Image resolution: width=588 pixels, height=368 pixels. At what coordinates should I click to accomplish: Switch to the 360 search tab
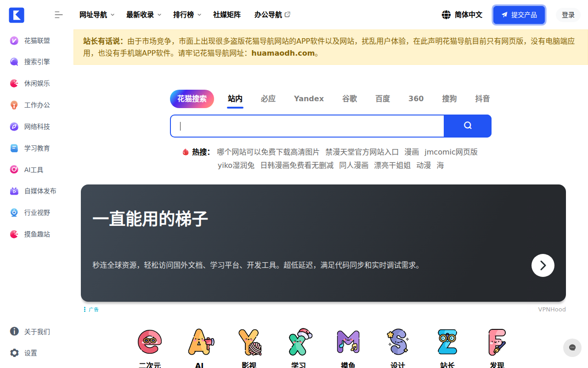(x=416, y=98)
